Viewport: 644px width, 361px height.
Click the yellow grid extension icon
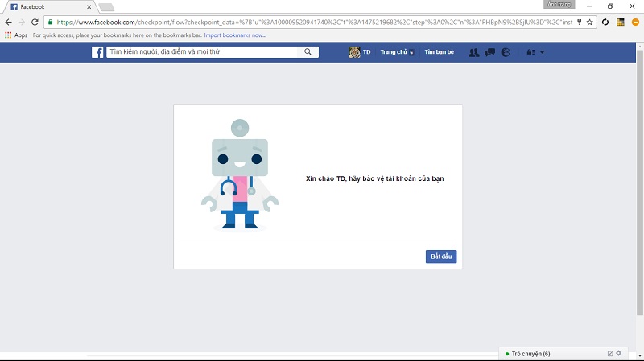[x=620, y=23]
